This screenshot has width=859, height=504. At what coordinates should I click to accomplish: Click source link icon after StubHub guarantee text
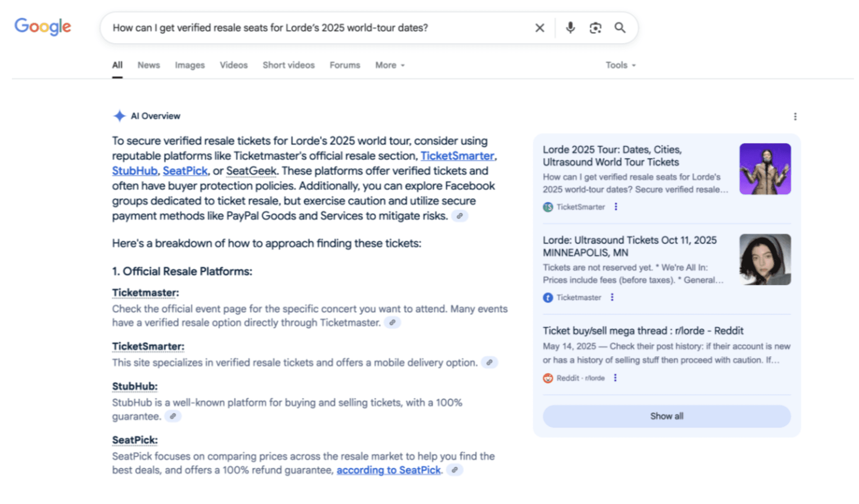173,416
